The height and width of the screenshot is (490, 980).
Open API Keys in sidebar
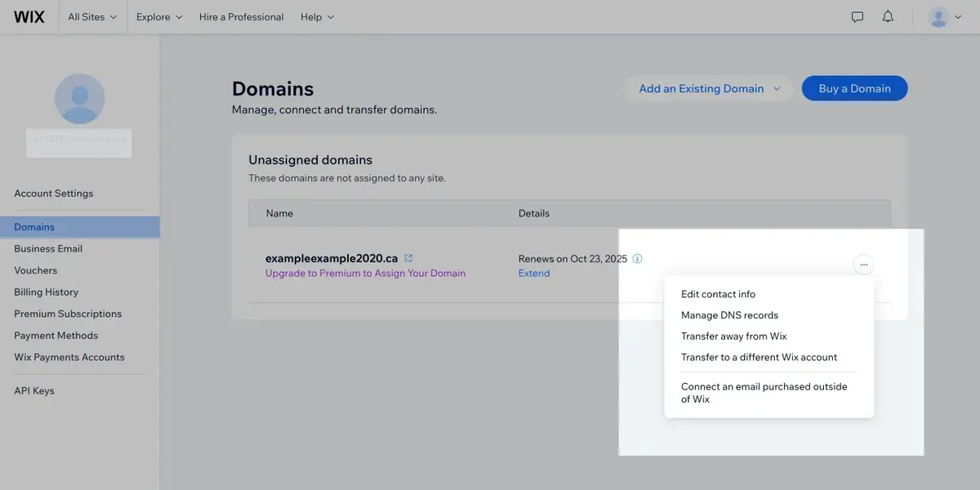click(x=34, y=390)
